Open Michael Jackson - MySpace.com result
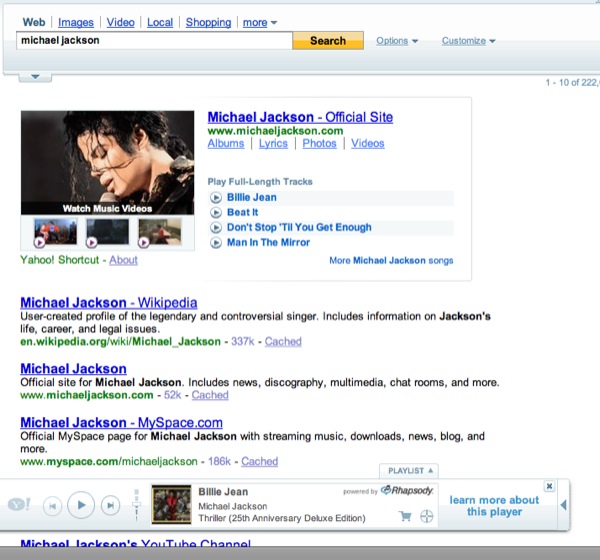Viewport: 600px width, 560px height. (121, 423)
